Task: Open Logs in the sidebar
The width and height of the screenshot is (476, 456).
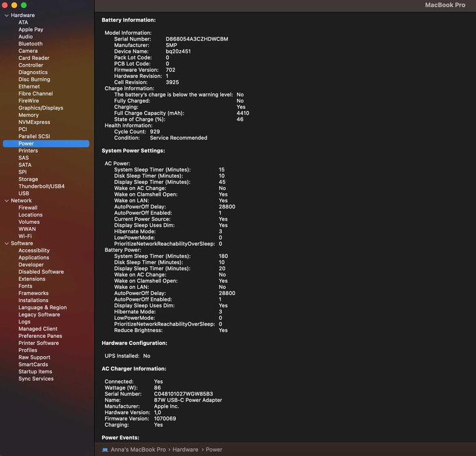Action: click(24, 322)
